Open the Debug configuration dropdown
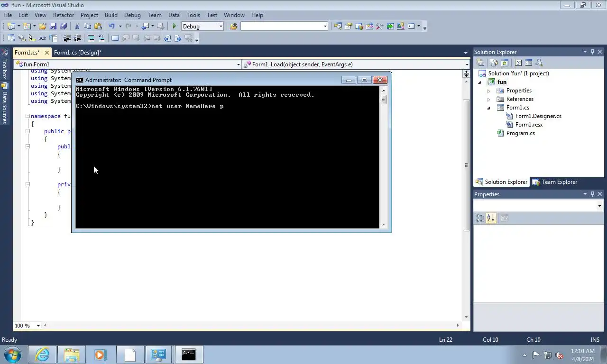This screenshot has width=607, height=364. pos(221,27)
